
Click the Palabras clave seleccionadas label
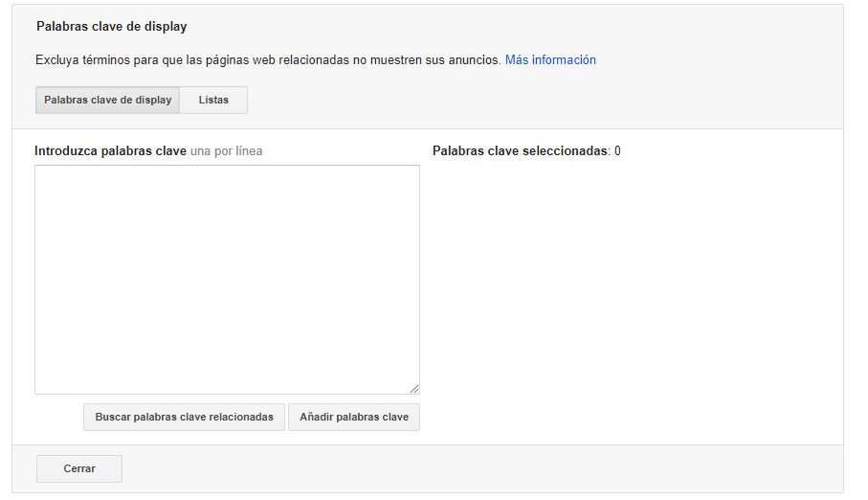coord(520,151)
